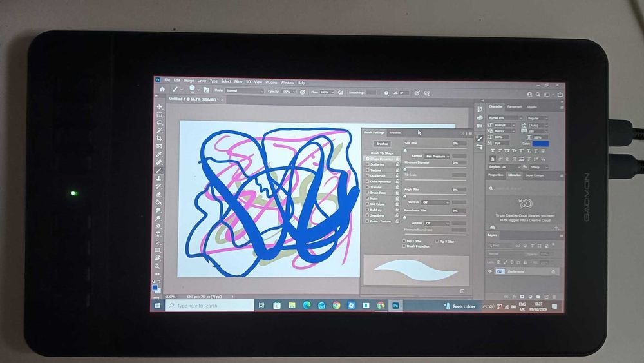Select the Magic Wand tool
The width and height of the screenshot is (644, 363).
159,131
